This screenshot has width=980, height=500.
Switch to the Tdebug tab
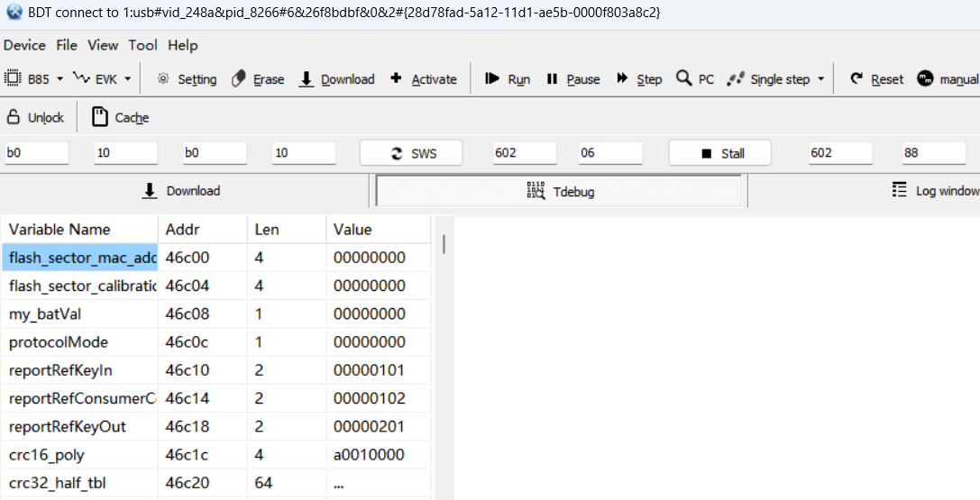pyautogui.click(x=559, y=191)
